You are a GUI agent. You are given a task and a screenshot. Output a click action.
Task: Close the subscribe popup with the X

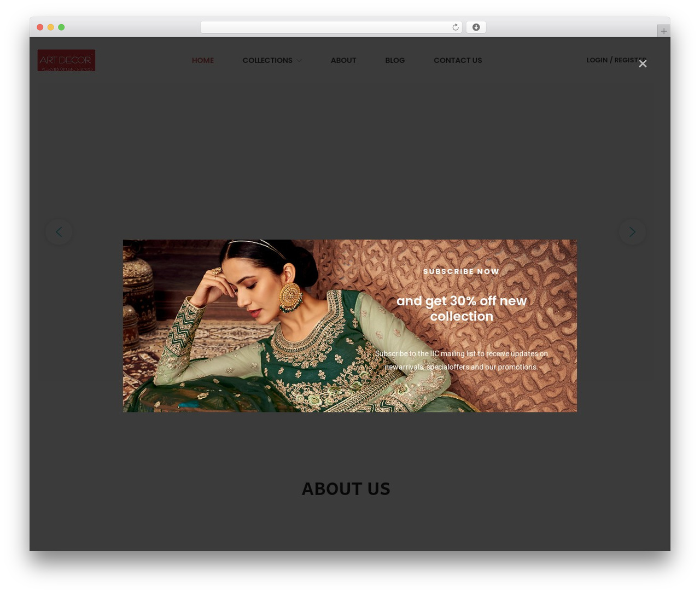[x=643, y=63]
